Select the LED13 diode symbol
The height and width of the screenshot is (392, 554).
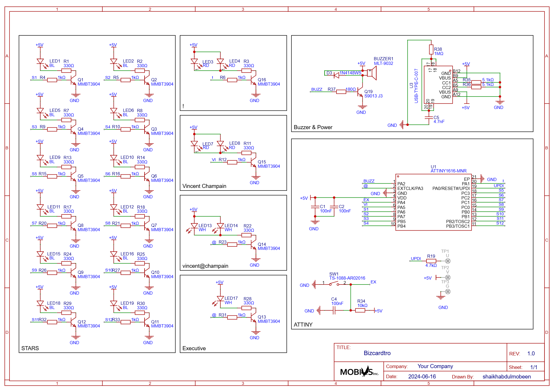point(194,226)
